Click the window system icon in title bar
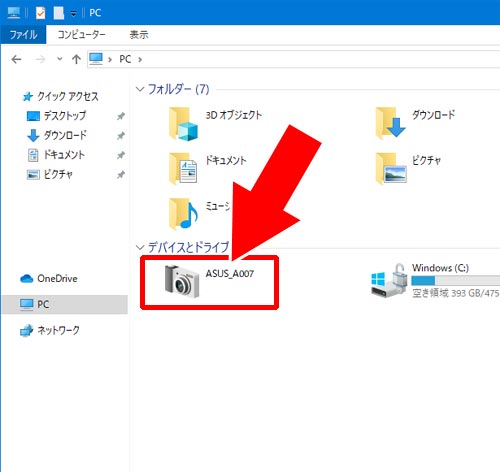This screenshot has height=472, width=500. (13, 13)
